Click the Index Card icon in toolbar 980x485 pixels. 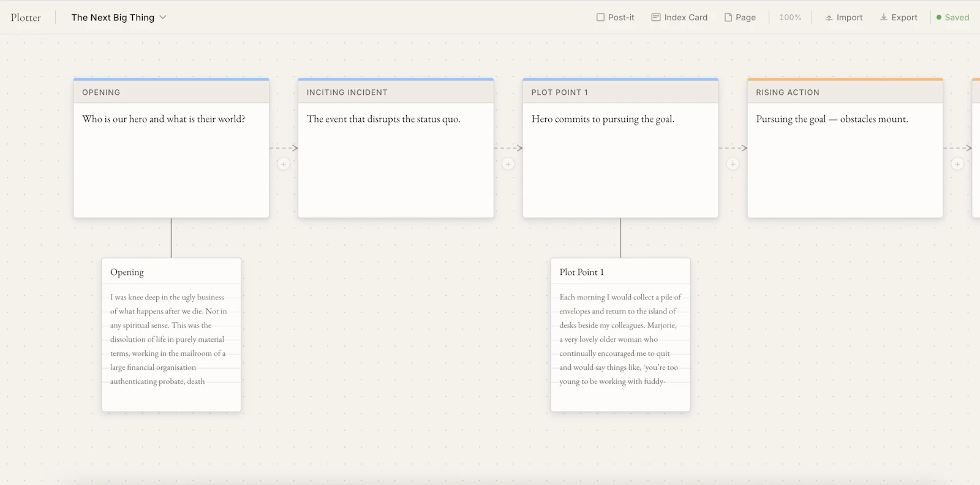point(656,17)
